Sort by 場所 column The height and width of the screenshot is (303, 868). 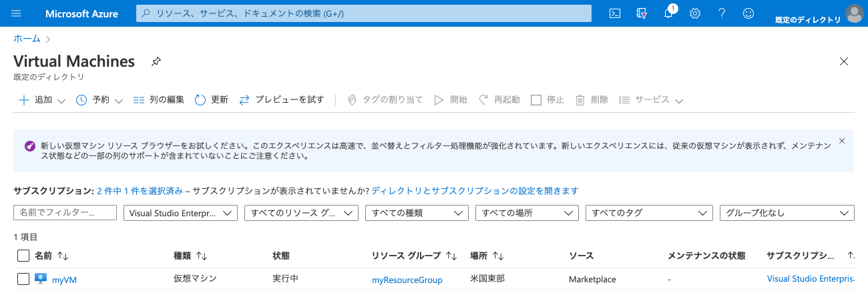tap(487, 256)
